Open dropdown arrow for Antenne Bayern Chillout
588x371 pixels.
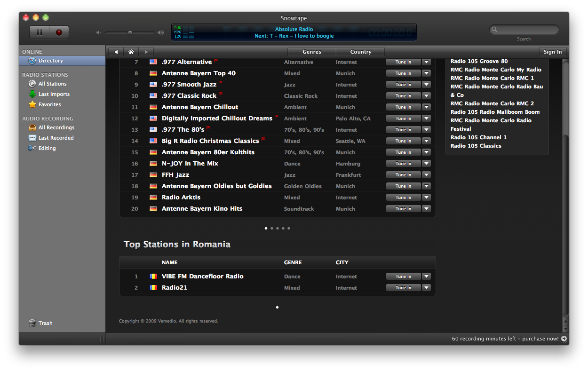(426, 107)
